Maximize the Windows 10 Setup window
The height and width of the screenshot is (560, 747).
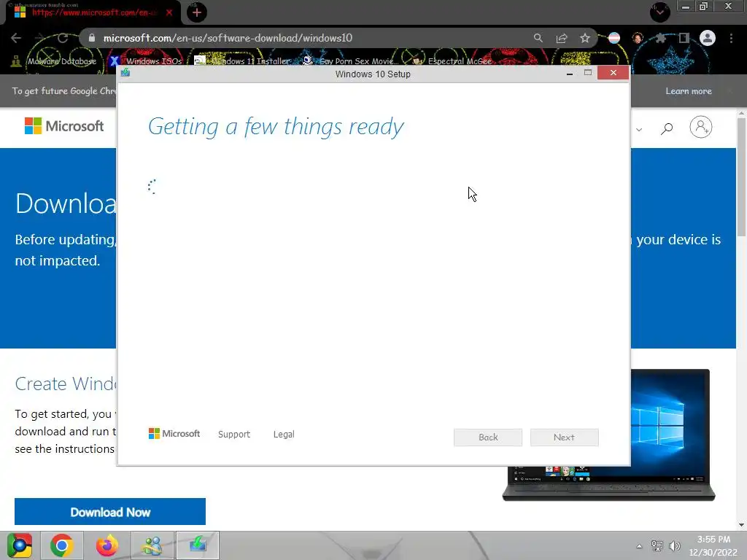588,73
